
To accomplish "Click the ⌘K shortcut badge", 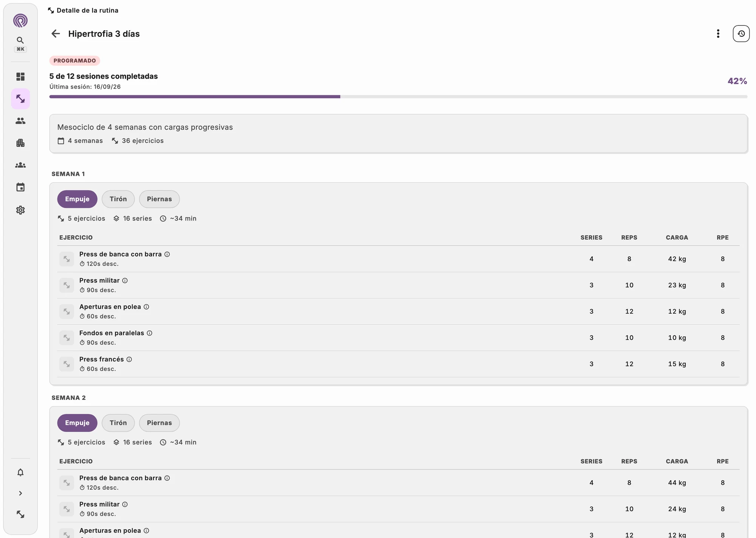I will pos(20,49).
